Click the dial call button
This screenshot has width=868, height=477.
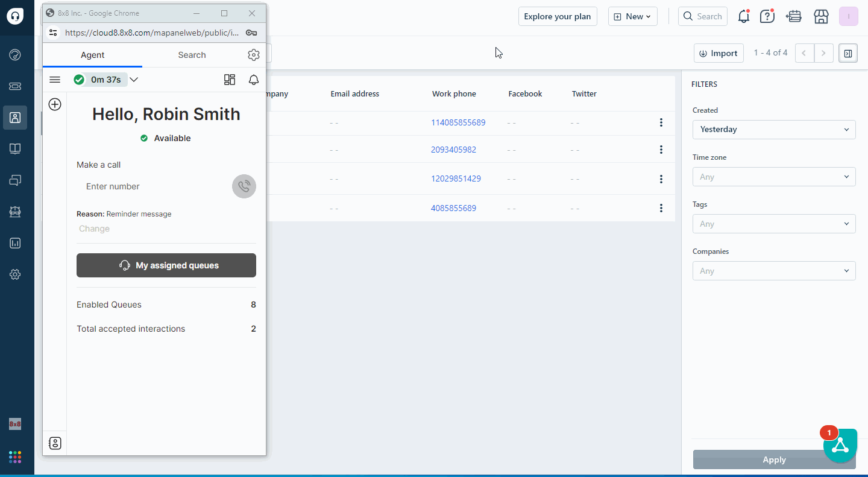point(244,186)
